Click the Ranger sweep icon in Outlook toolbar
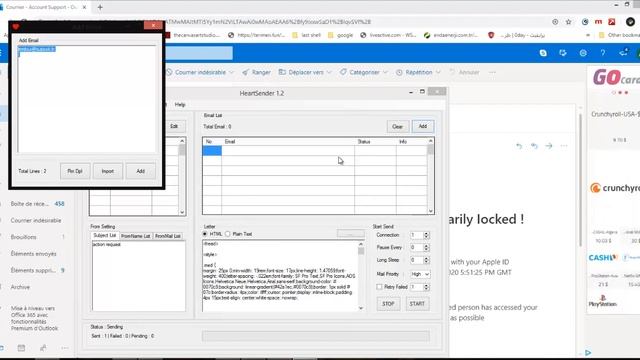 245,72
